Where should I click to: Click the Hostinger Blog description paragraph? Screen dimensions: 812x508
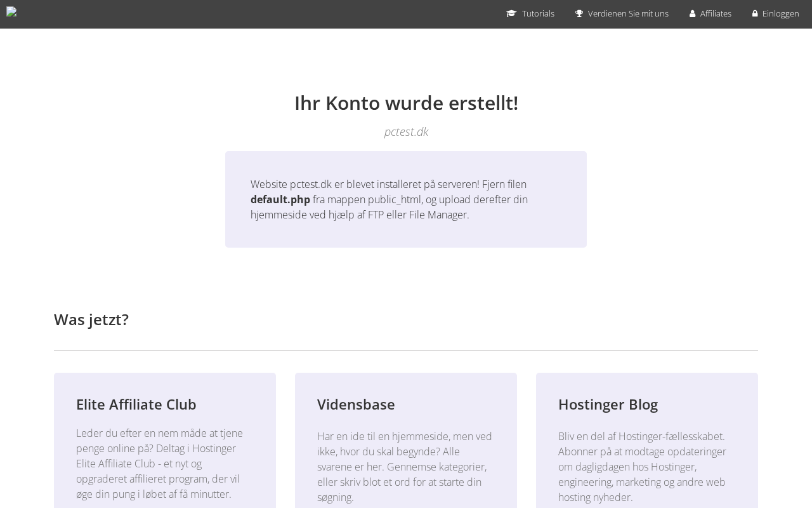(x=643, y=467)
